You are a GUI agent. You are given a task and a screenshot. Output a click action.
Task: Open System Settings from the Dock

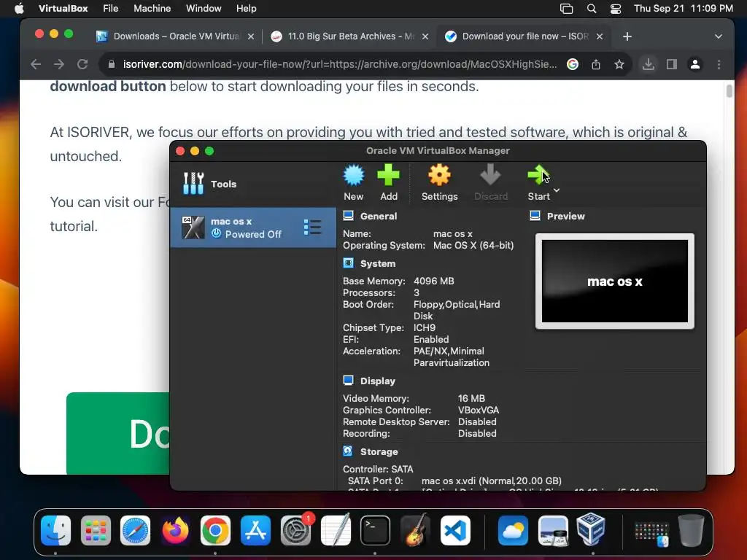295,531
